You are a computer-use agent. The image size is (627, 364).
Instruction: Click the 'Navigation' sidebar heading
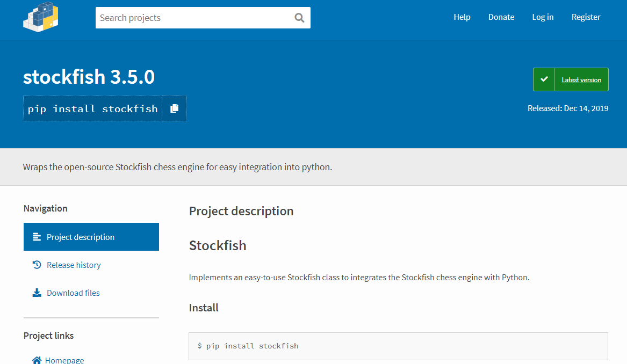46,208
